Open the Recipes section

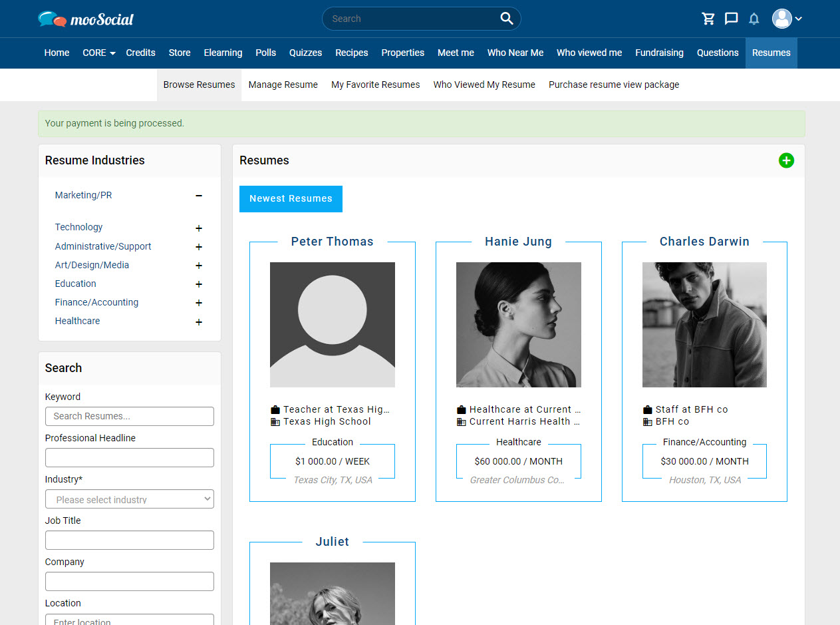pos(351,53)
